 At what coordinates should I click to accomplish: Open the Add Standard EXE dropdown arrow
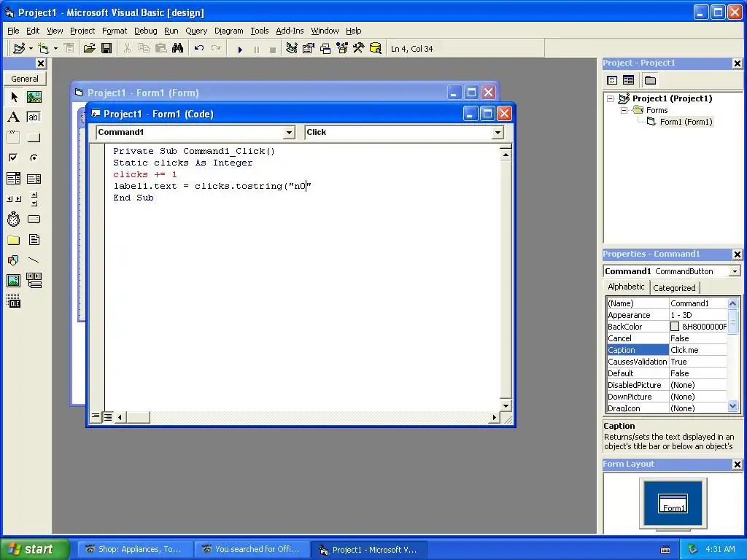(x=31, y=48)
